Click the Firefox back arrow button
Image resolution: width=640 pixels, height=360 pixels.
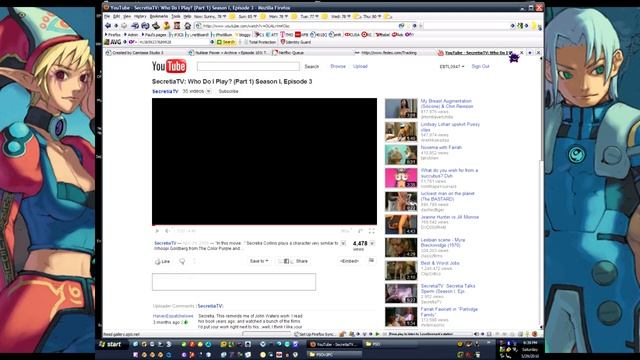click(x=108, y=25)
